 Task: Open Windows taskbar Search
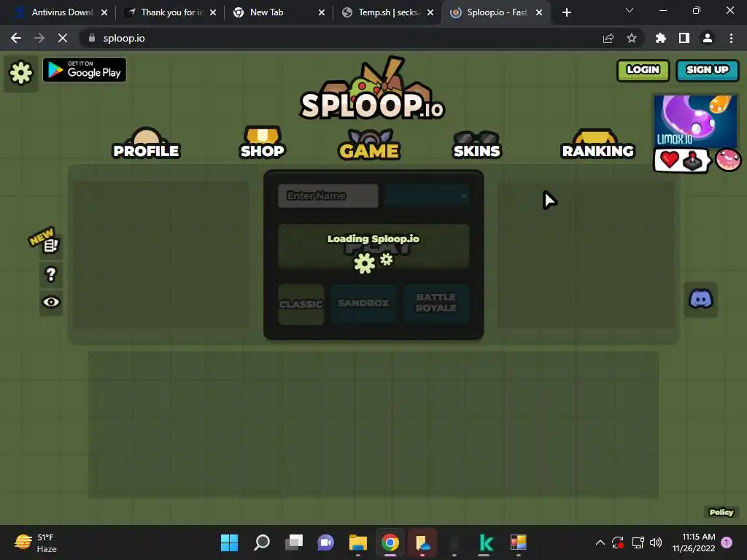point(262,542)
